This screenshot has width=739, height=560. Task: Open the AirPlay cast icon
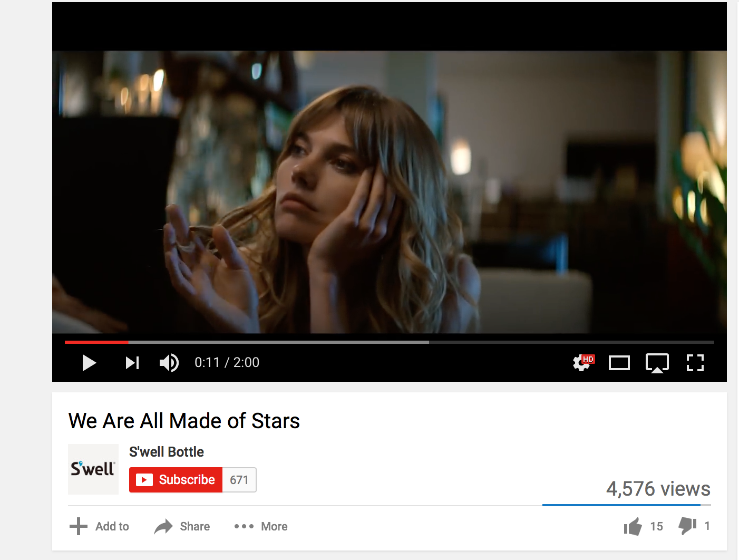point(657,363)
